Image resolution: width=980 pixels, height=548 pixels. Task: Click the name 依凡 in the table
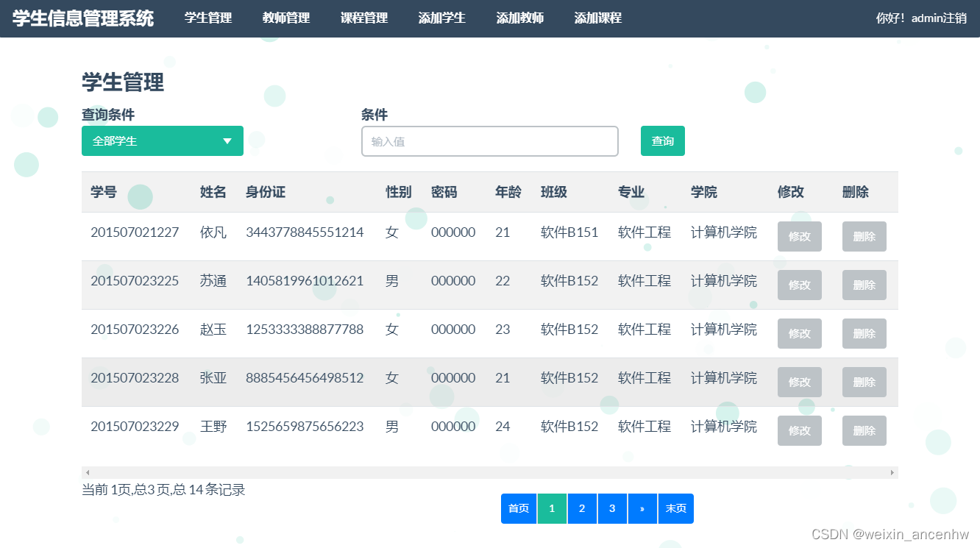213,232
